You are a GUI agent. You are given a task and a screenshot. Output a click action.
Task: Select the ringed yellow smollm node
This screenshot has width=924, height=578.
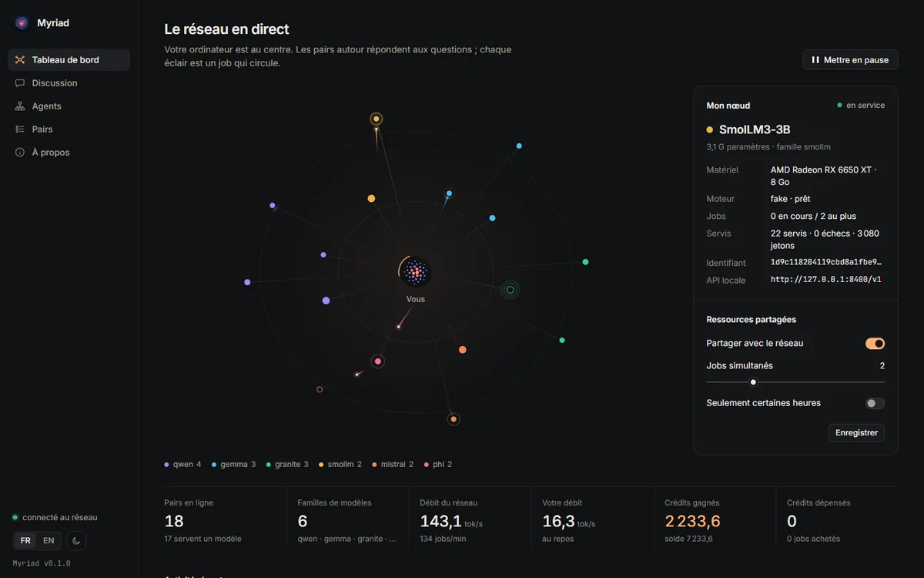(377, 119)
